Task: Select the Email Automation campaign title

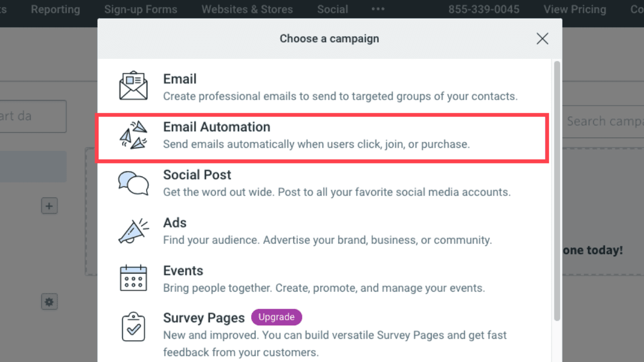Action: point(217,127)
